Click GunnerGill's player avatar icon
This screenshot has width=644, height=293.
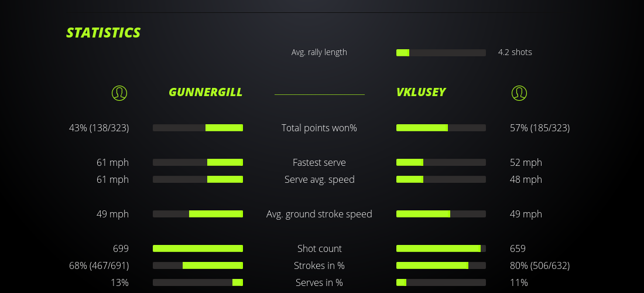point(119,93)
